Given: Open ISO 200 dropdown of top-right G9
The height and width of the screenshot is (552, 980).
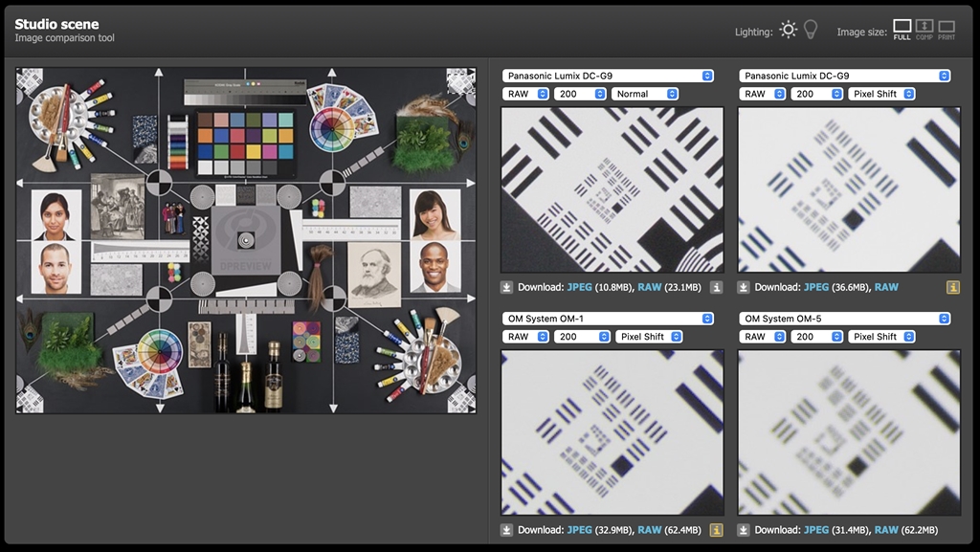Looking at the screenshot, I should click(x=817, y=94).
